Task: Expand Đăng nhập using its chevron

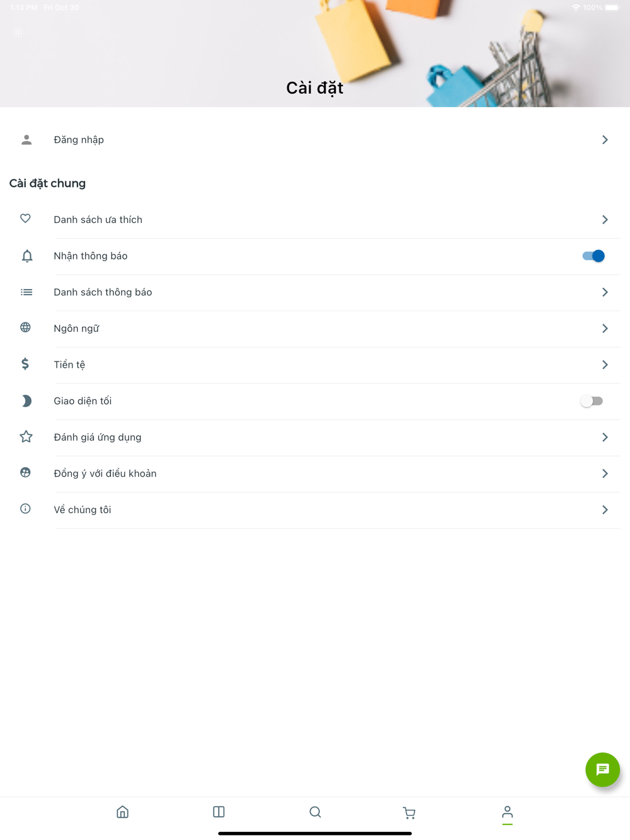Action: (x=605, y=140)
